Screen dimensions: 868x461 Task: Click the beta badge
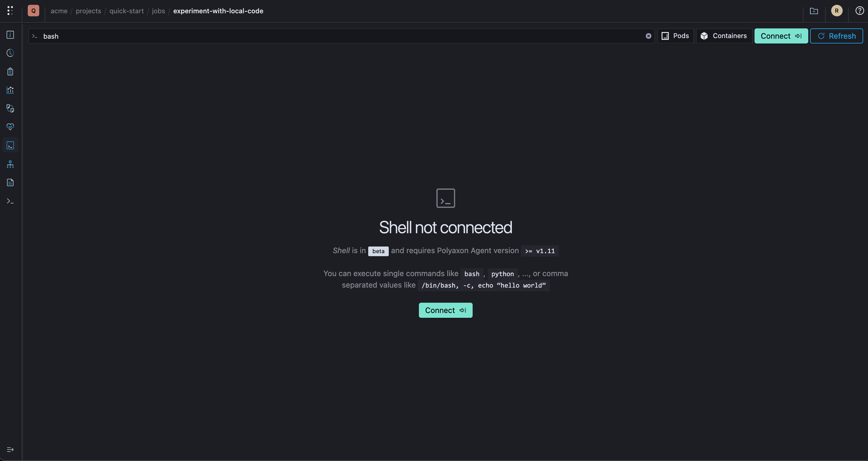tap(378, 251)
